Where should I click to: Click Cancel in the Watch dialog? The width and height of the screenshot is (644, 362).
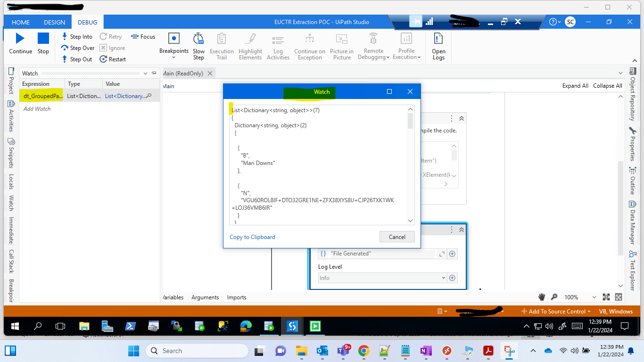click(397, 237)
